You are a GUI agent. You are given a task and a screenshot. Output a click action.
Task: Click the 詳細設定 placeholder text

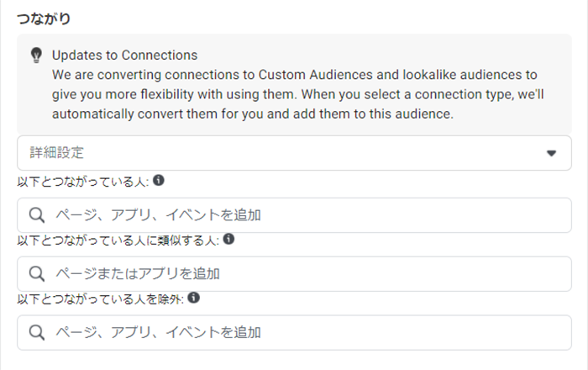56,153
